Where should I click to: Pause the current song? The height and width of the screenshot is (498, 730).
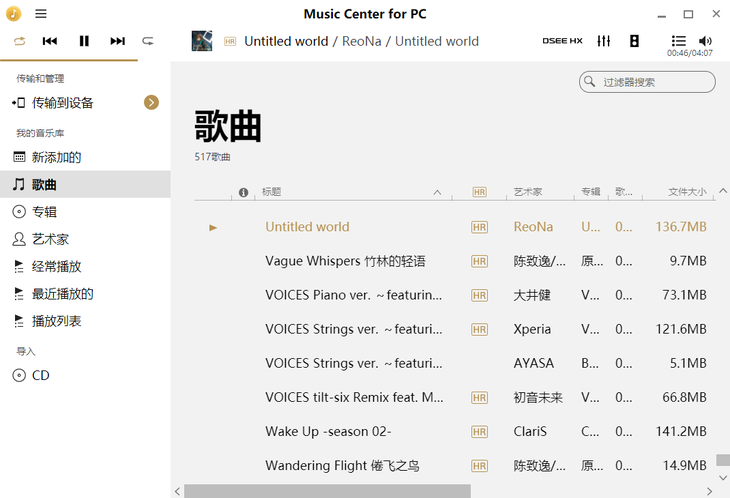click(x=84, y=41)
